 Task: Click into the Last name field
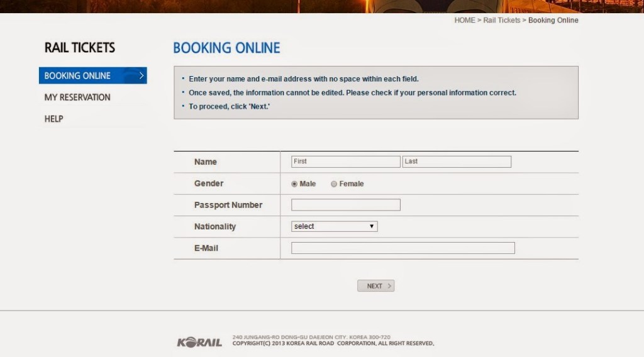tap(457, 162)
